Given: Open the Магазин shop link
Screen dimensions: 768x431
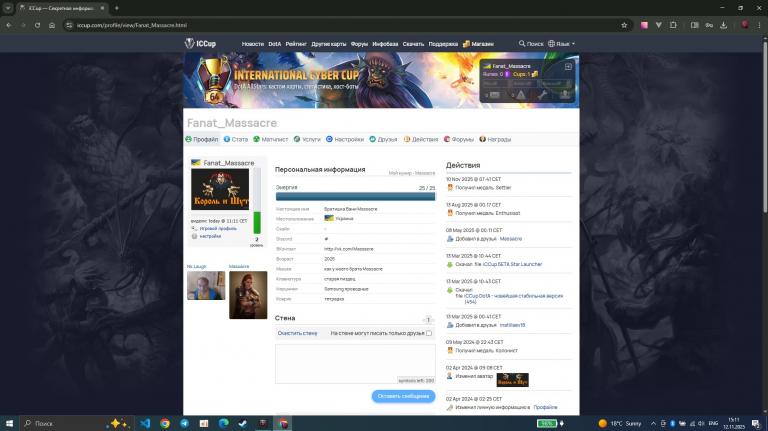Looking at the screenshot, I should pyautogui.click(x=478, y=44).
